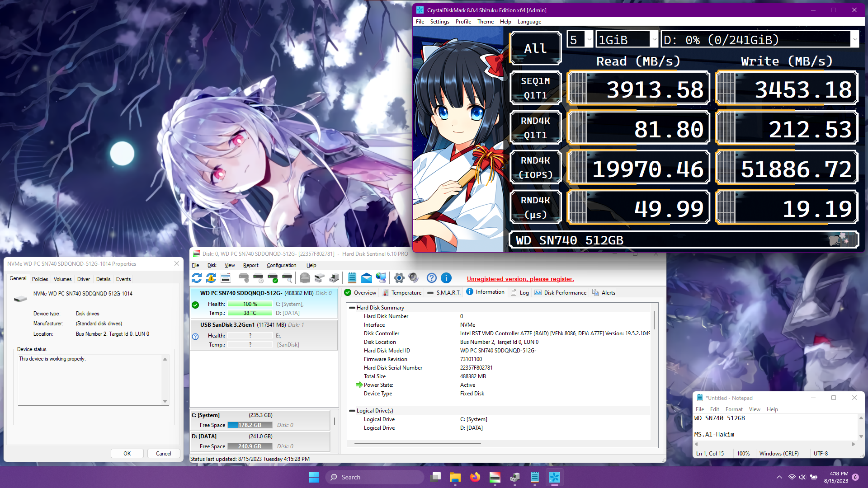Open the Configuration menu in Hard Disk Sentinel
The height and width of the screenshot is (488, 868).
(x=281, y=265)
